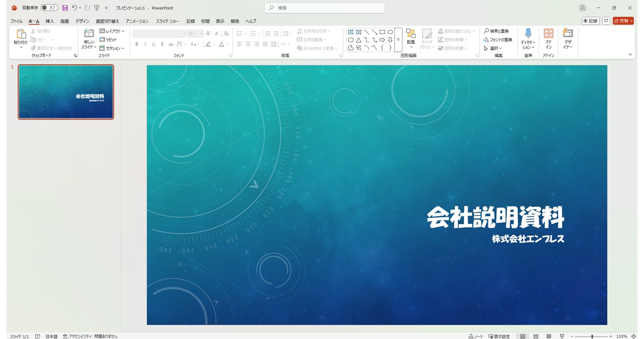Open the Insert (挿入) ribbon tab
Screen dimensions: 644x339
pyautogui.click(x=49, y=21)
